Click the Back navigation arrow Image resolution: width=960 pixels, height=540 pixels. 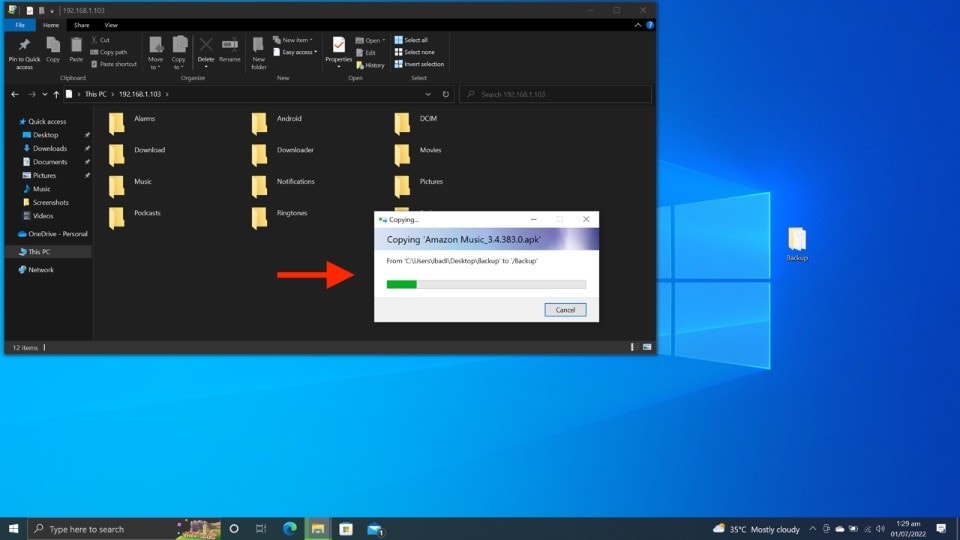15,94
